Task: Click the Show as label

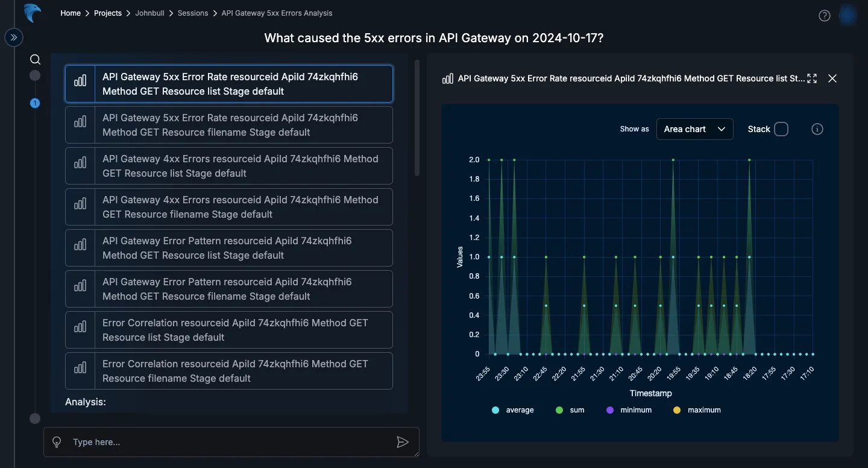Action: click(x=634, y=129)
